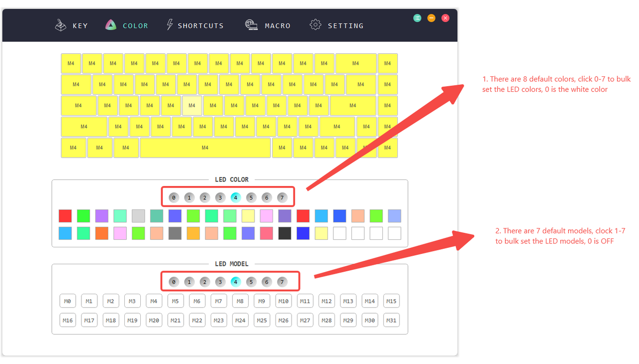The height and width of the screenshot is (364, 639).
Task: Select LED MODEL preset 7
Action: tap(282, 282)
